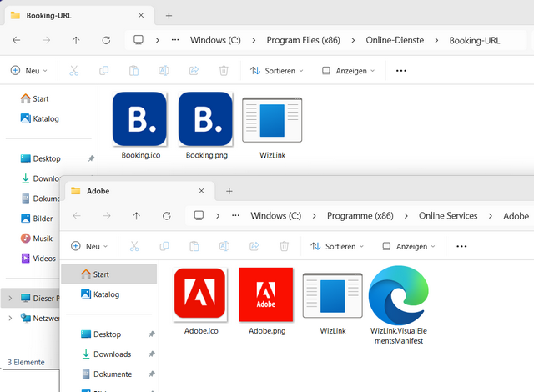
Task: Open Neu dropdown in Adobe window
Action: pos(89,246)
